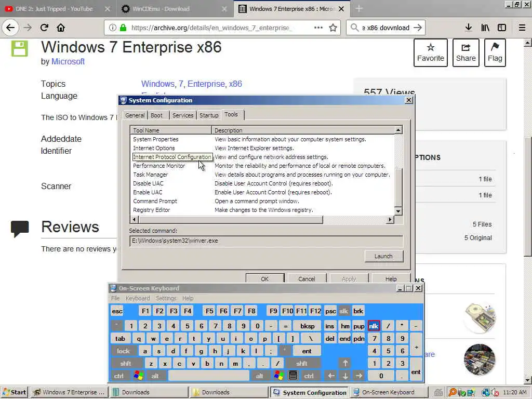Screen dimensions: 532x399
Task: Click the site information icon in address bar
Action: click(x=113, y=28)
